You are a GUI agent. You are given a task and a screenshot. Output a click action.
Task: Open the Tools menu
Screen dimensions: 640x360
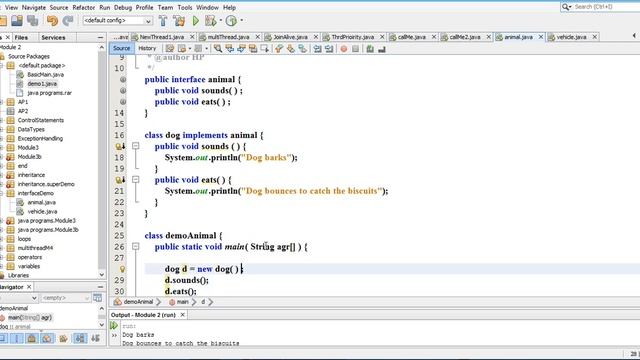185,7
